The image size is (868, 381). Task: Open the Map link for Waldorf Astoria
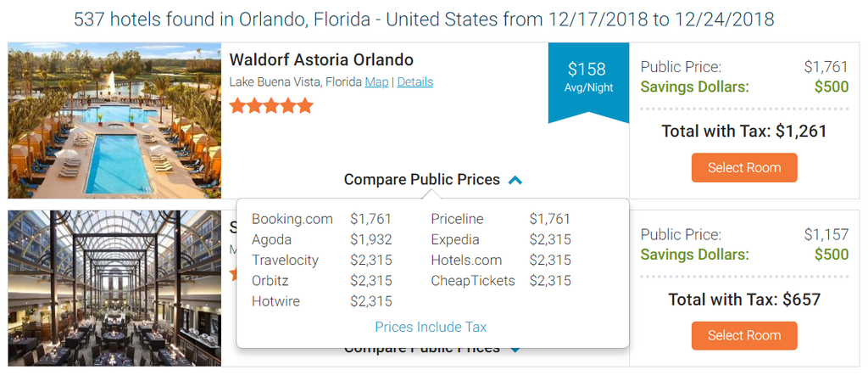(x=376, y=82)
